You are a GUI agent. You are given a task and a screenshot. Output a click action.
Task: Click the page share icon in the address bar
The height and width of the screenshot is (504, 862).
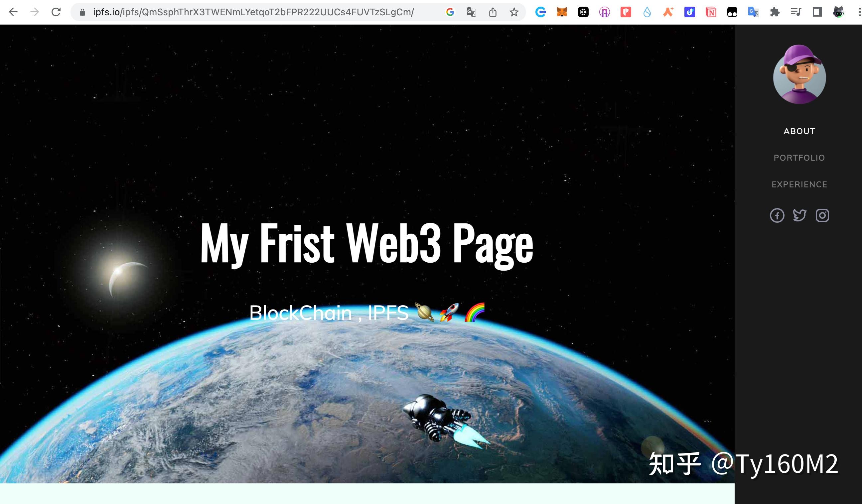[493, 12]
